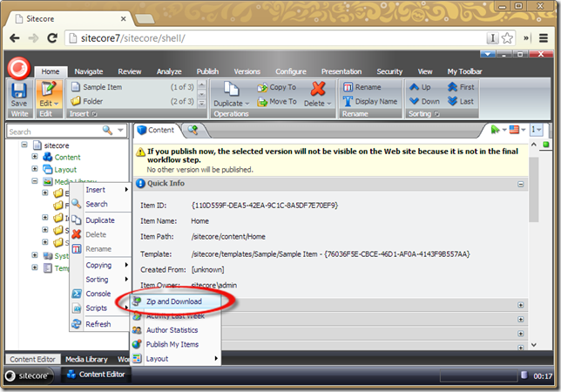Expand the Layout tree node

pos(35,169)
